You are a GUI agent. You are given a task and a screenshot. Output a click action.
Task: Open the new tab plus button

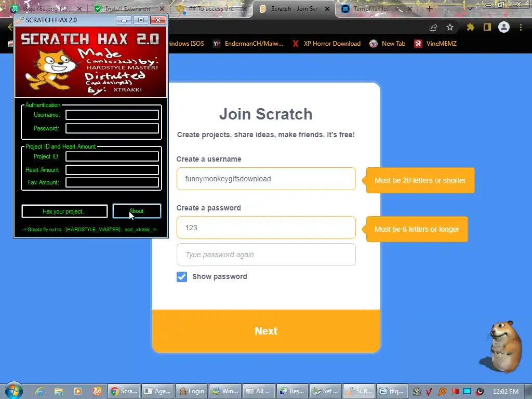tap(430, 9)
